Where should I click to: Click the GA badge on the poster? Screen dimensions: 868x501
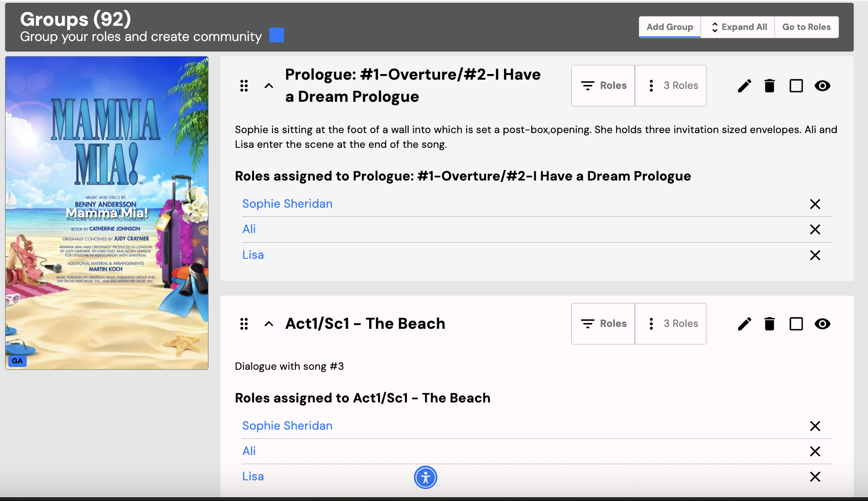click(17, 361)
